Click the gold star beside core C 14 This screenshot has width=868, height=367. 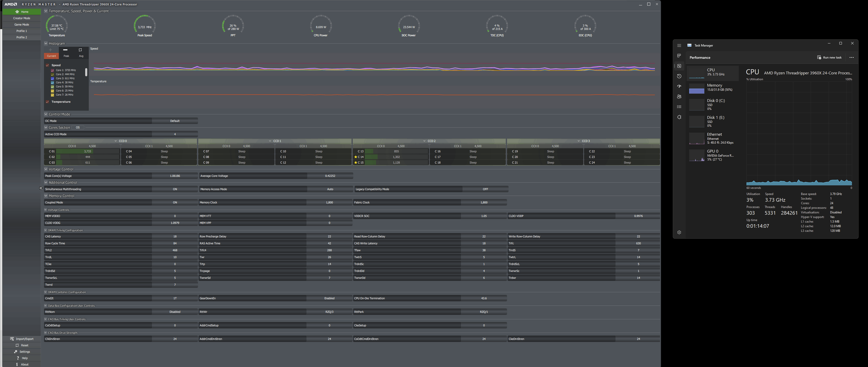pyautogui.click(x=356, y=157)
